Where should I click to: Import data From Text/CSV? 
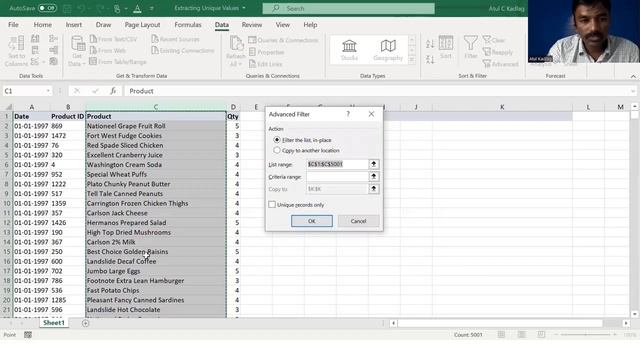(x=113, y=39)
